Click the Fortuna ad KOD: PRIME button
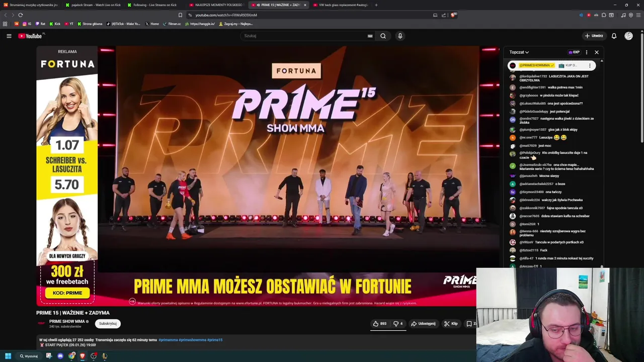The width and height of the screenshot is (644, 362). pyautogui.click(x=67, y=293)
